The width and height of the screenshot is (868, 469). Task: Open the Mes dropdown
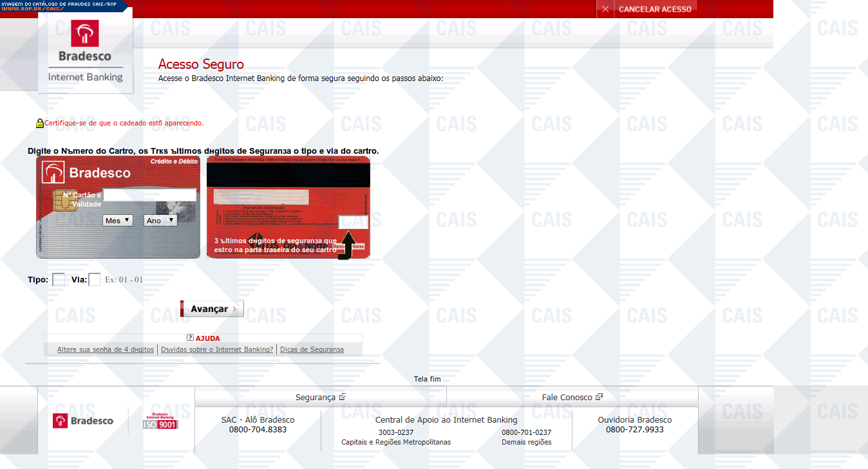coord(118,220)
